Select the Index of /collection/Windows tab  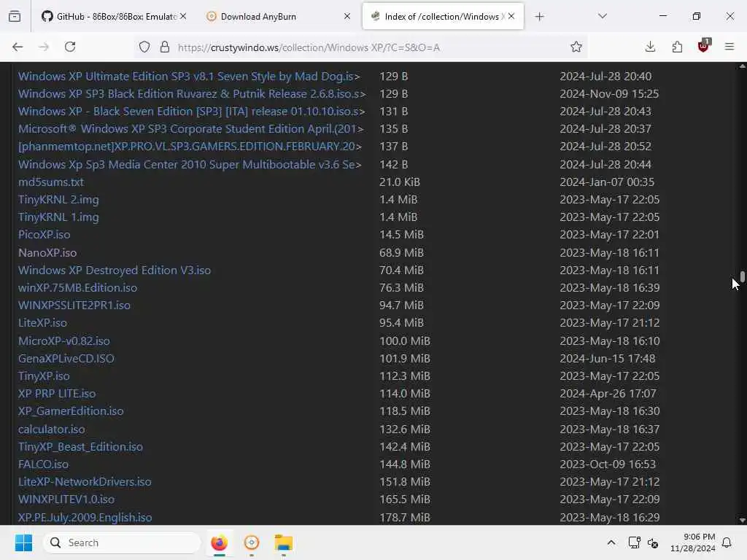coord(443,16)
